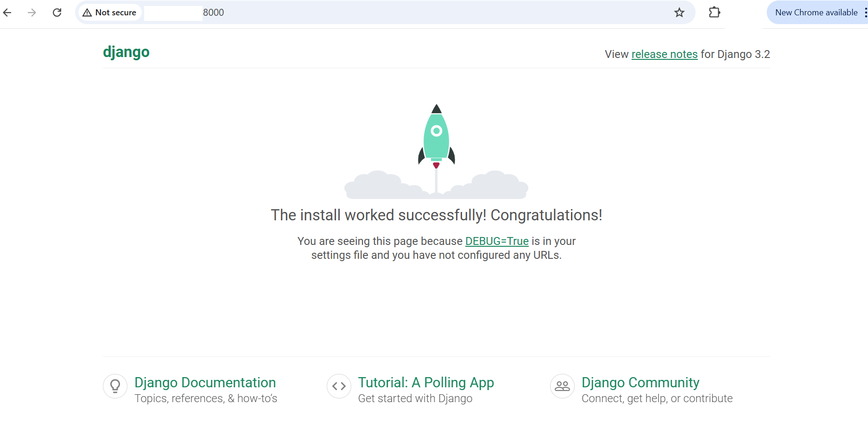Click the lightbulb icon beside Django Documentation
The image size is (868, 436).
[x=115, y=386]
